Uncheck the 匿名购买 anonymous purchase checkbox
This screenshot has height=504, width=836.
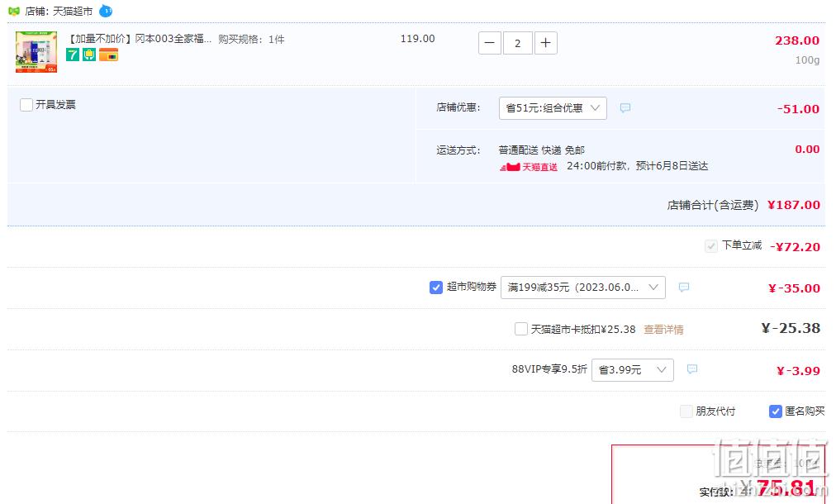pyautogui.click(x=775, y=411)
